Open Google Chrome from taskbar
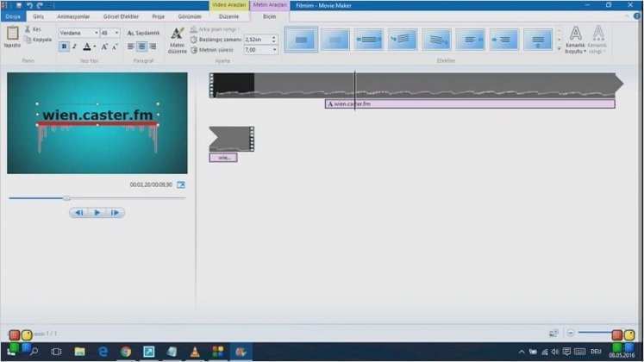 click(126, 352)
